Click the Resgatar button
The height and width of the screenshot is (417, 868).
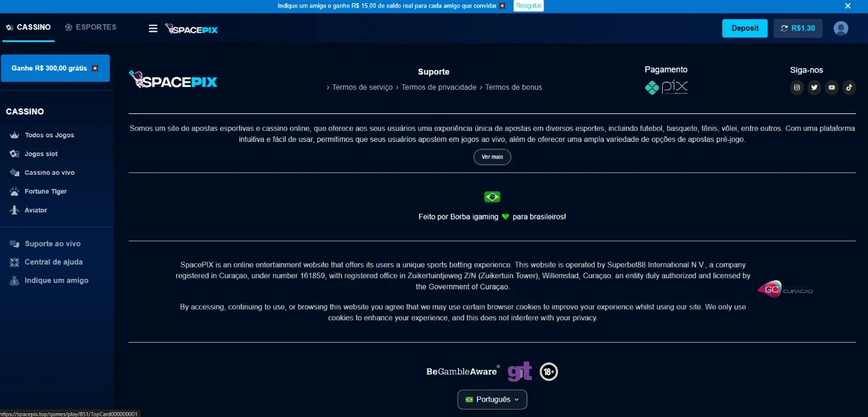click(528, 6)
